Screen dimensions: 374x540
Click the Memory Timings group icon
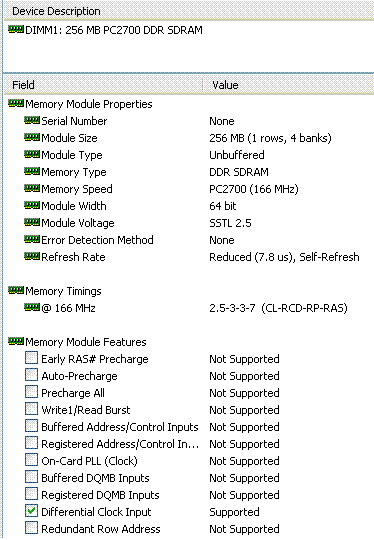pyautogui.click(x=16, y=290)
